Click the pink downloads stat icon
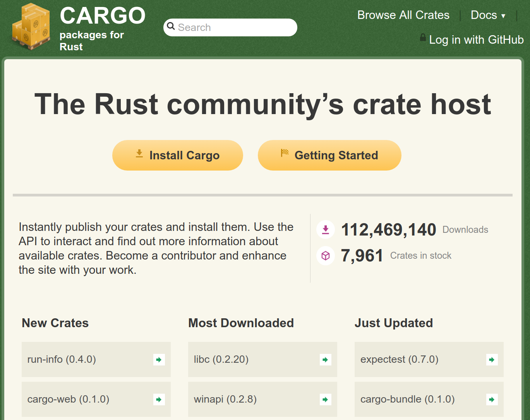 (x=326, y=230)
